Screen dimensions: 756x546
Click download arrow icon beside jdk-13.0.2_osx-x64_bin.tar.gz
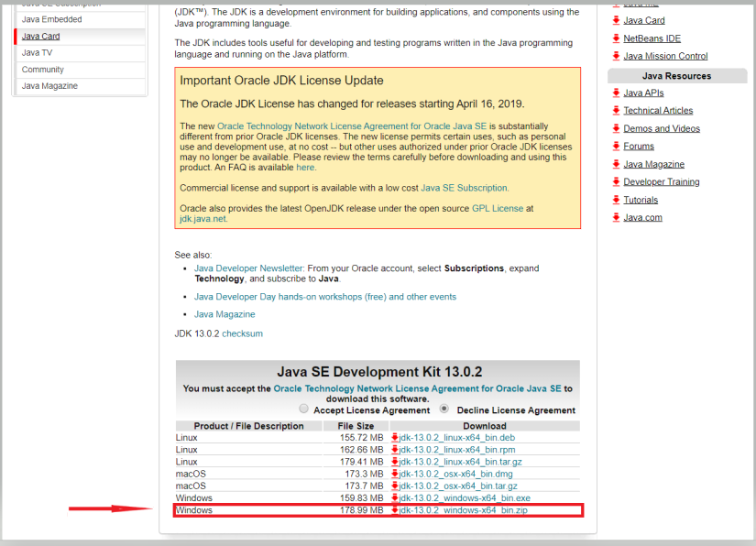point(394,486)
